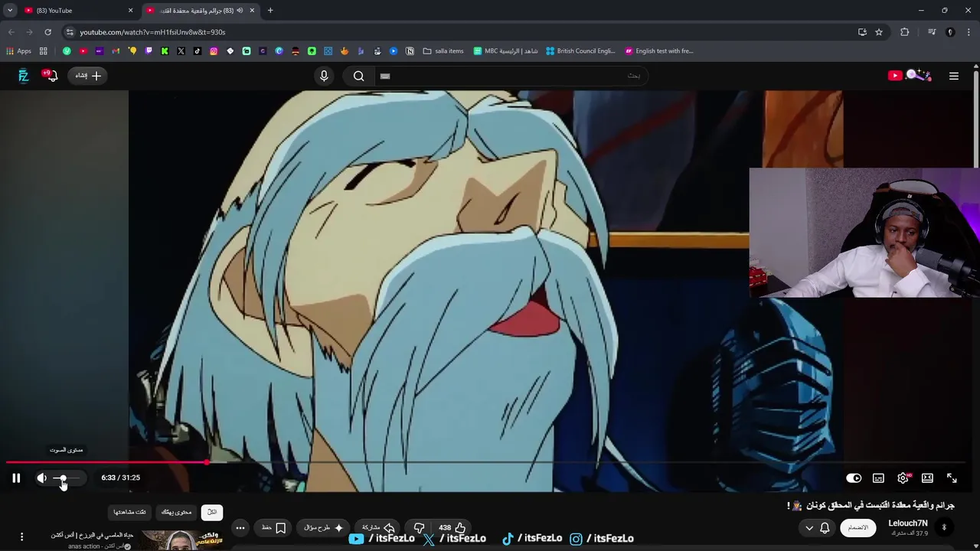Open the salla items bookmarks folder
The height and width of the screenshot is (551, 980).
point(443,51)
